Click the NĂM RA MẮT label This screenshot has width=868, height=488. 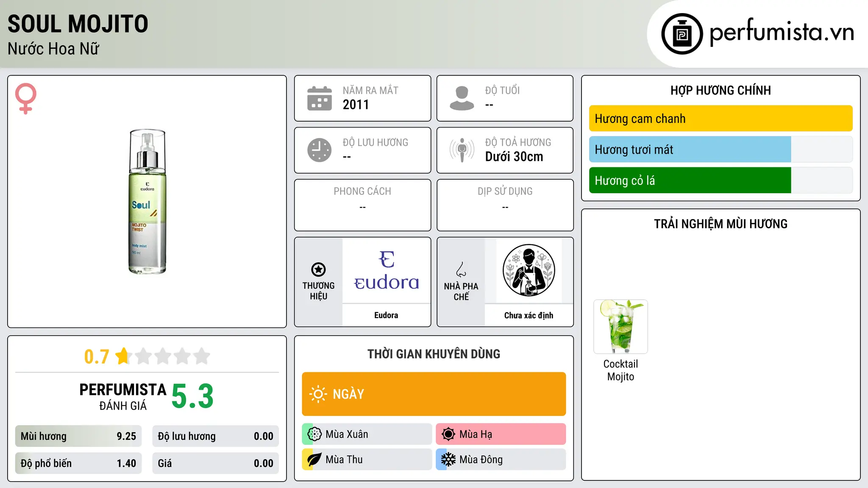(371, 90)
